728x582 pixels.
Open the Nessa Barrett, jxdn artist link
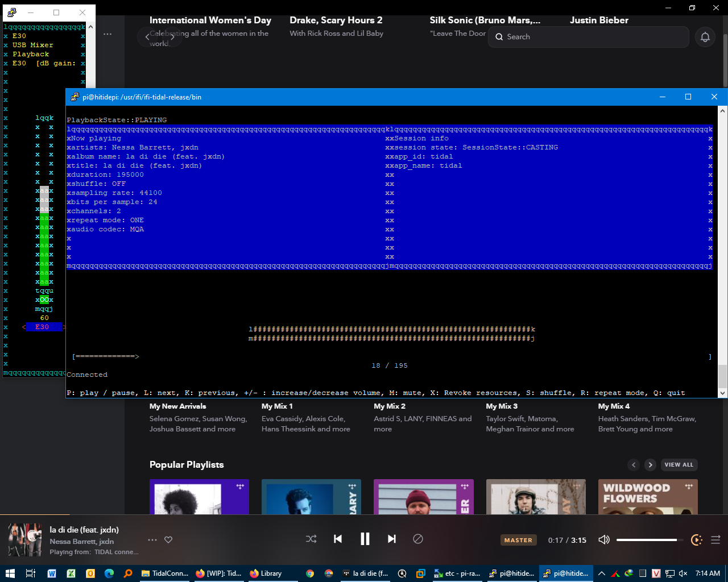coord(81,542)
